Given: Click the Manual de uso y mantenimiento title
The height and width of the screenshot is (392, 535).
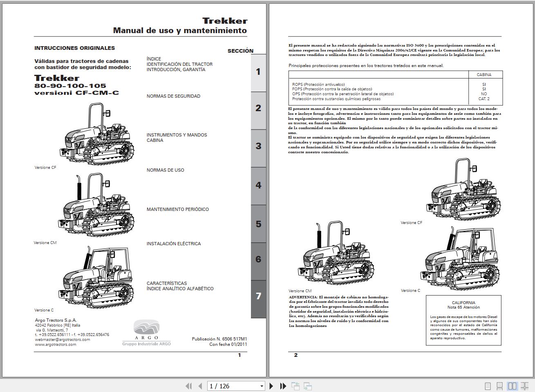Looking at the screenshot, I should (x=180, y=31).
